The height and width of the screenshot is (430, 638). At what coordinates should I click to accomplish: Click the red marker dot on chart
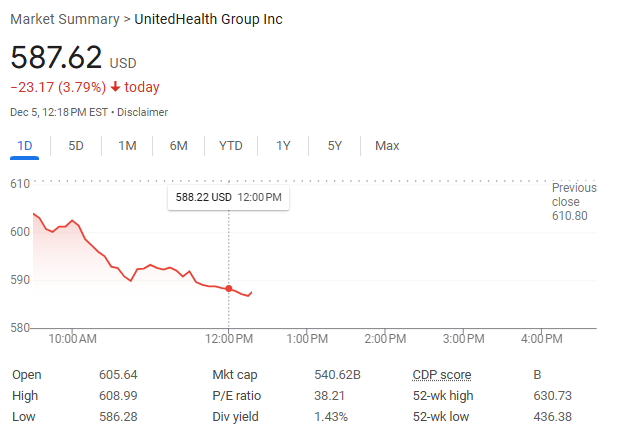coord(229,289)
